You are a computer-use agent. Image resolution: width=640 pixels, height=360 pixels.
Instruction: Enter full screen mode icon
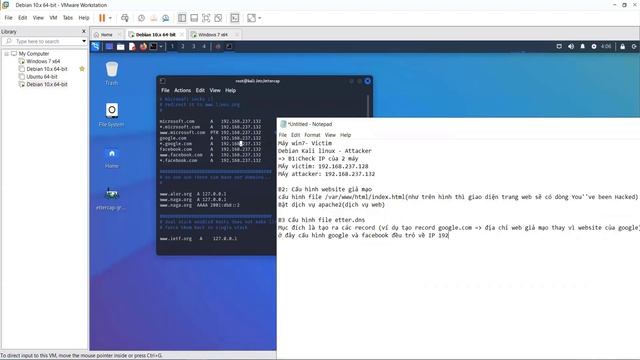click(x=206, y=18)
